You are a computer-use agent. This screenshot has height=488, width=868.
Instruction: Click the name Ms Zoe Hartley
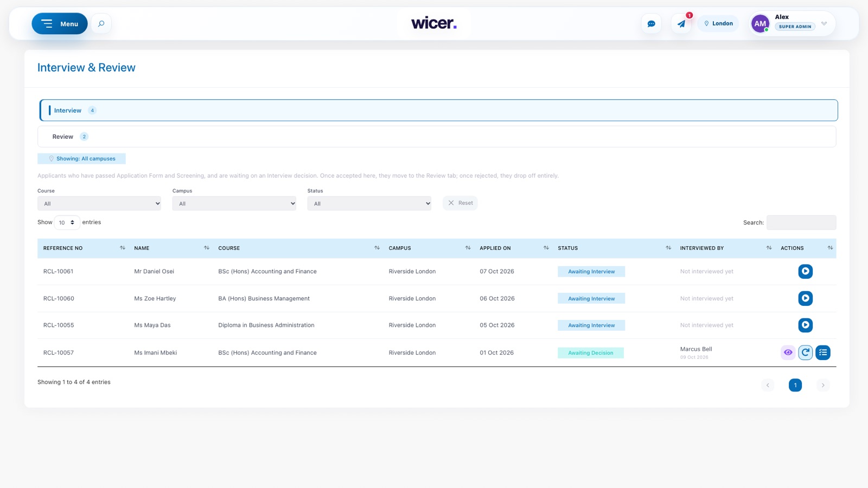pyautogui.click(x=155, y=299)
